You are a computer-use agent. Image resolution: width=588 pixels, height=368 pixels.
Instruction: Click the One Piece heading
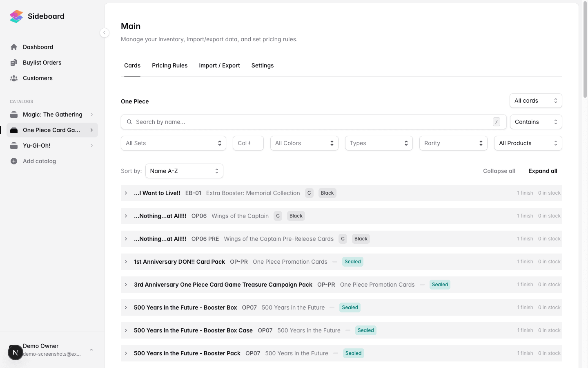click(135, 101)
